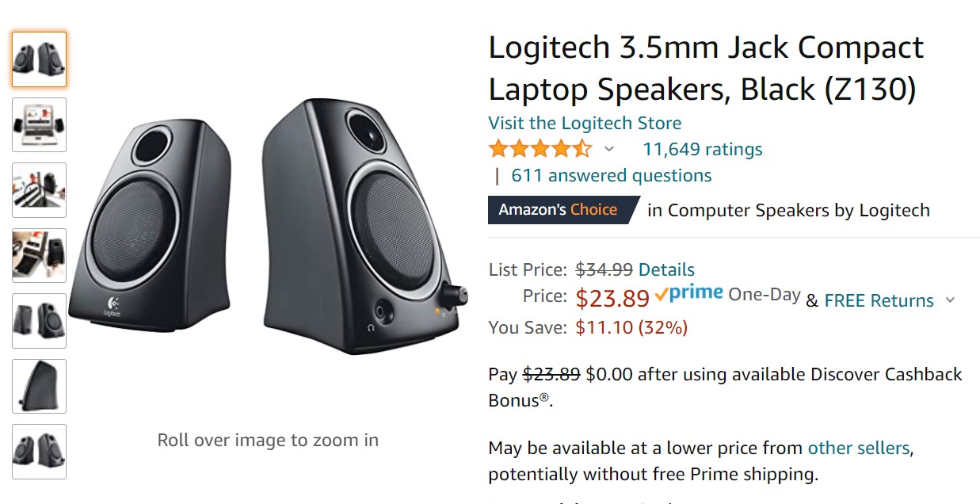Open the 611 answered questions page
Viewport: 980px width, 504px height.
click(x=610, y=175)
